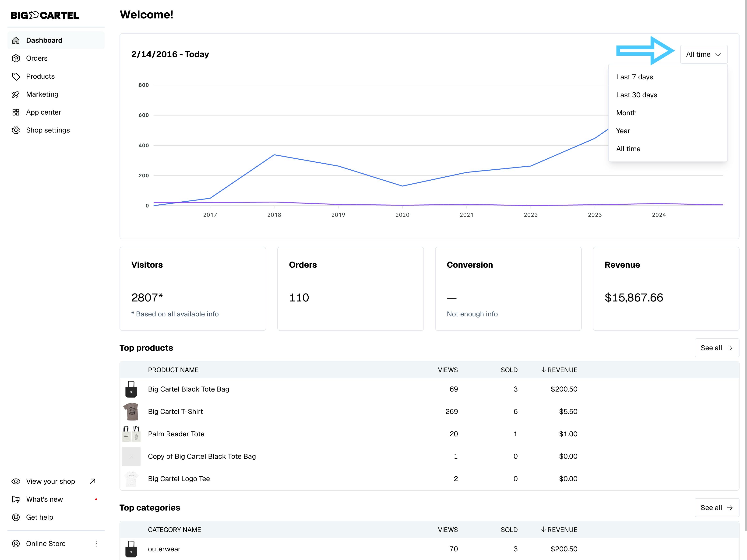
Task: Click the App center grid icon
Action: [16, 112]
